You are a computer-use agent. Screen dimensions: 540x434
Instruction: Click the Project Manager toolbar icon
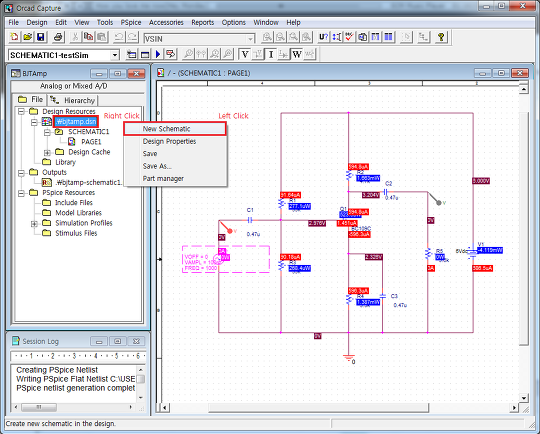pyautogui.click(x=423, y=37)
